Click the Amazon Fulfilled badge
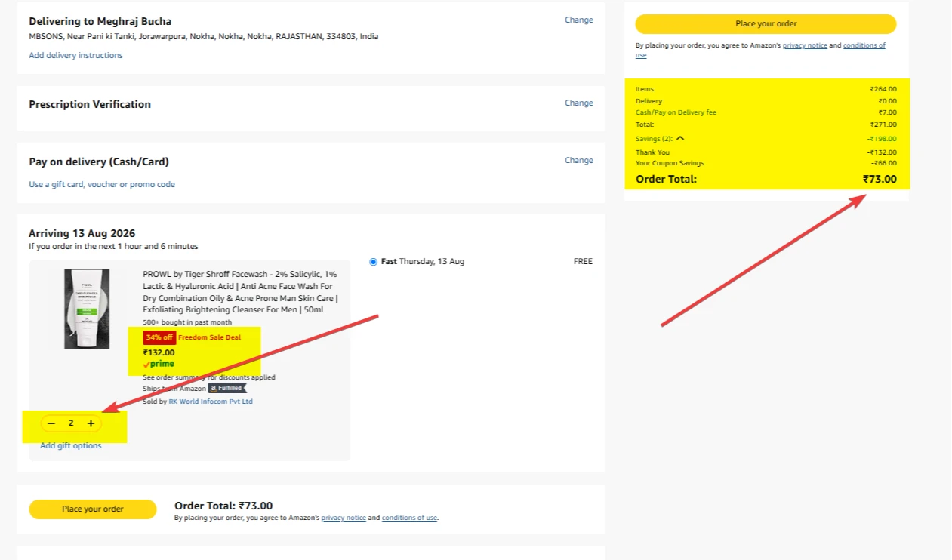Image resolution: width=952 pixels, height=560 pixels. (x=227, y=388)
